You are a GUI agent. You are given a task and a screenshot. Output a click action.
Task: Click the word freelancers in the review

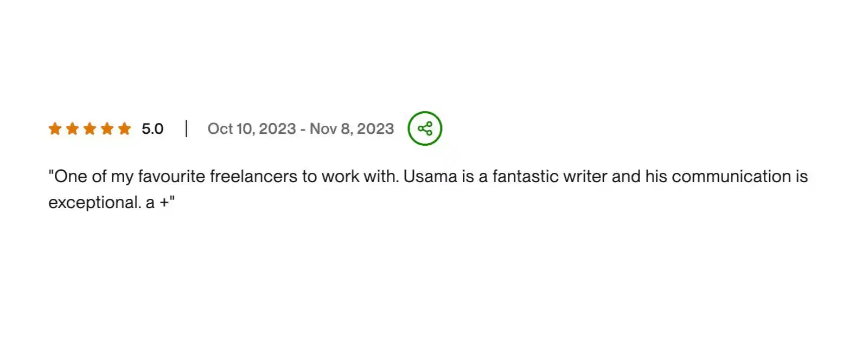point(253,177)
